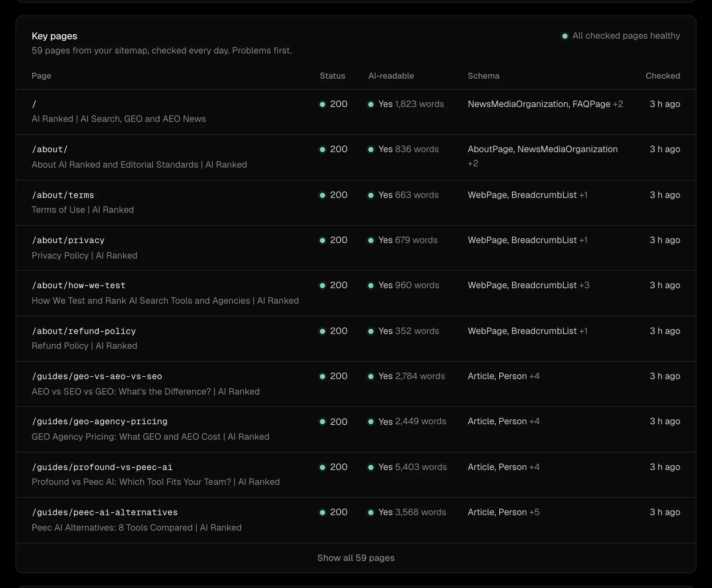712x588 pixels.
Task: Open the /about/ page row path
Action: [x=49, y=149]
